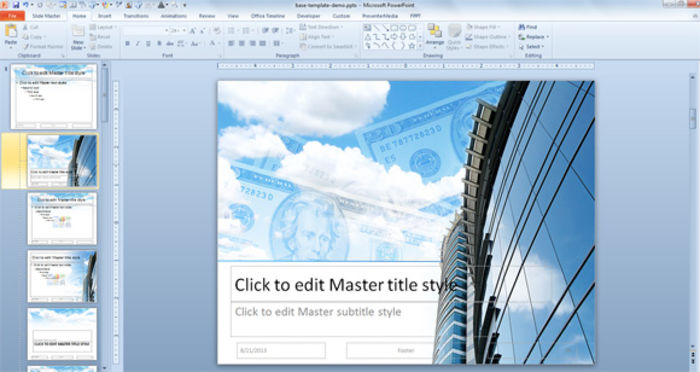Screen dimensions: 700x372
Task: Open the Replace dropdown arrow
Action: 548,37
